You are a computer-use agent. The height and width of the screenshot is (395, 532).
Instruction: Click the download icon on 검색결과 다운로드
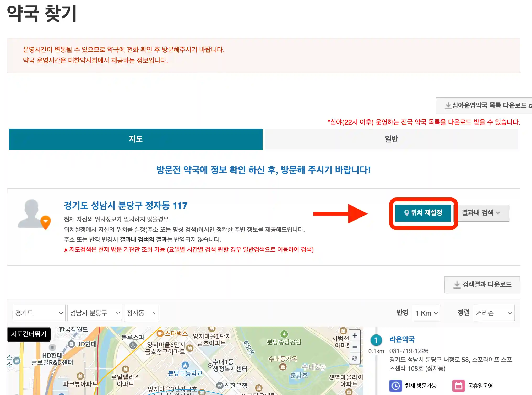457,285
